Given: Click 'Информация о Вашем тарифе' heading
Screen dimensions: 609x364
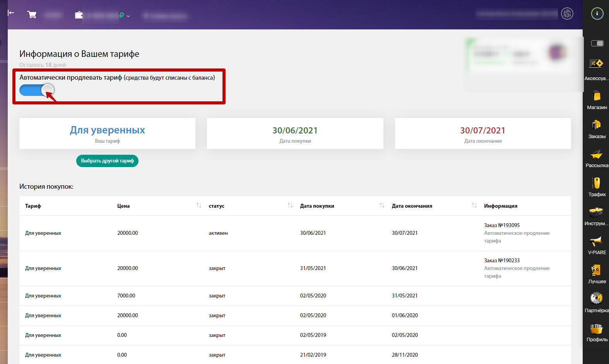Looking at the screenshot, I should coord(79,54).
